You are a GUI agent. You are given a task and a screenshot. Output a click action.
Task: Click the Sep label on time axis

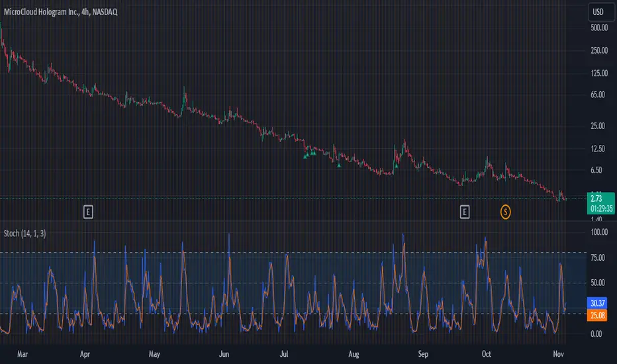click(423, 354)
